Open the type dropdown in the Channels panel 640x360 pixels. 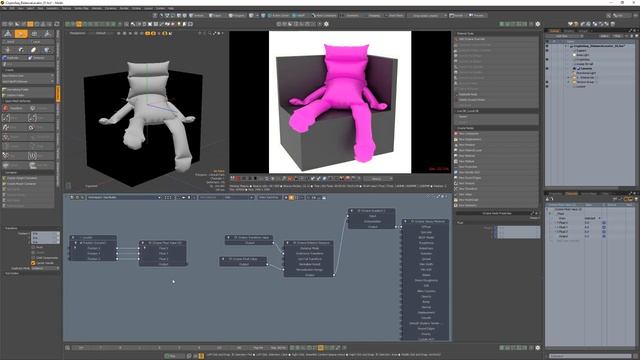pos(593,218)
